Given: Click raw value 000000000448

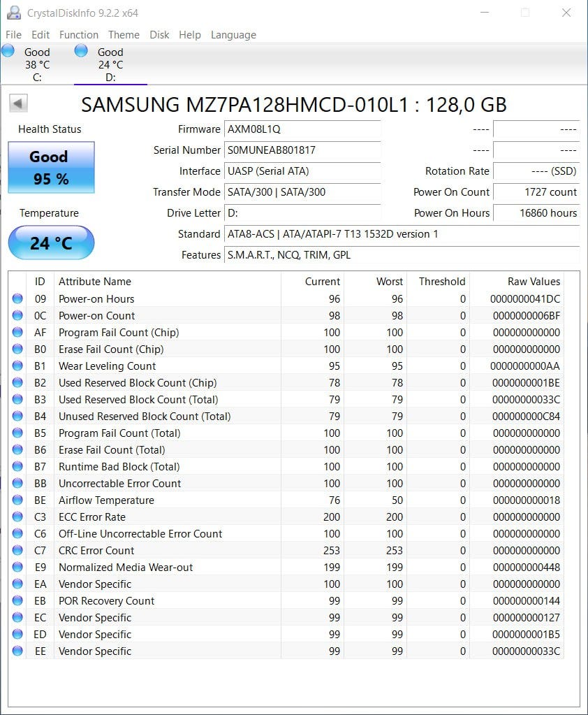Looking at the screenshot, I should [527, 568].
